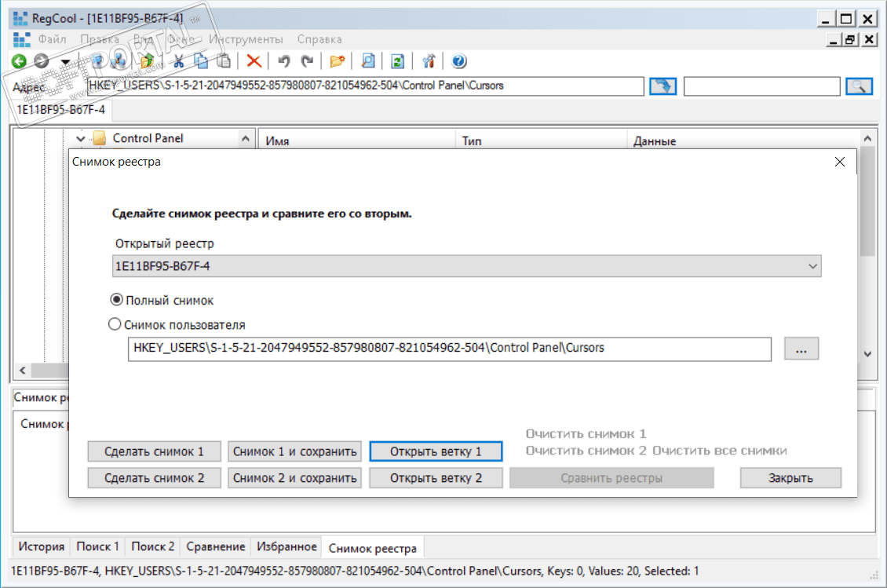Viewport: 887px width, 588px height.
Task: Click the tree panel scroll-up arrow
Action: click(x=246, y=139)
